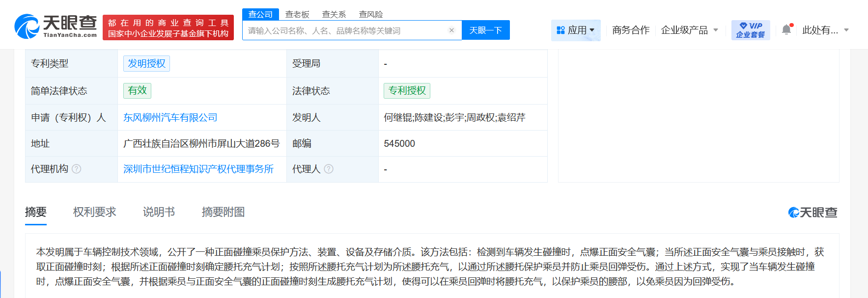
Task: Click the 有效 legal status tag
Action: click(x=137, y=90)
